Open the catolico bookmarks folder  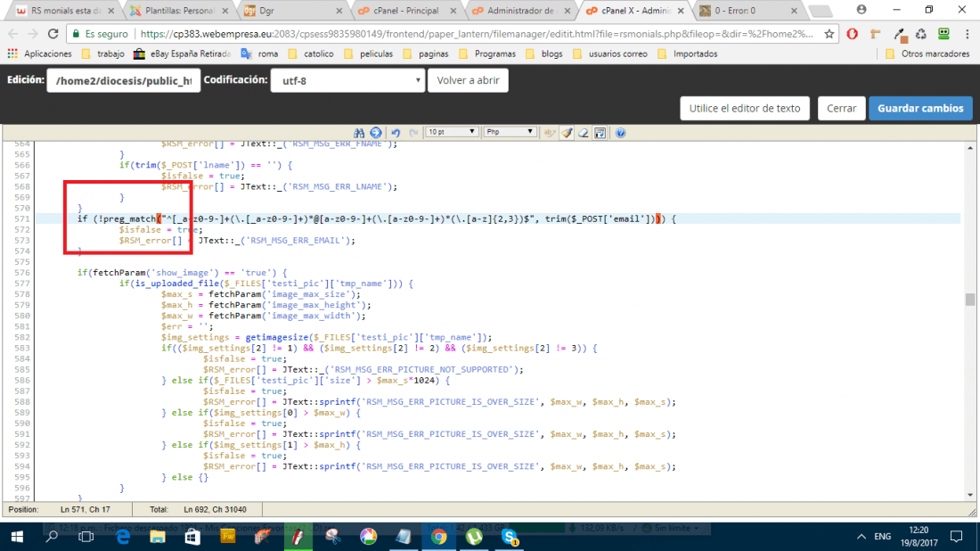[311, 53]
